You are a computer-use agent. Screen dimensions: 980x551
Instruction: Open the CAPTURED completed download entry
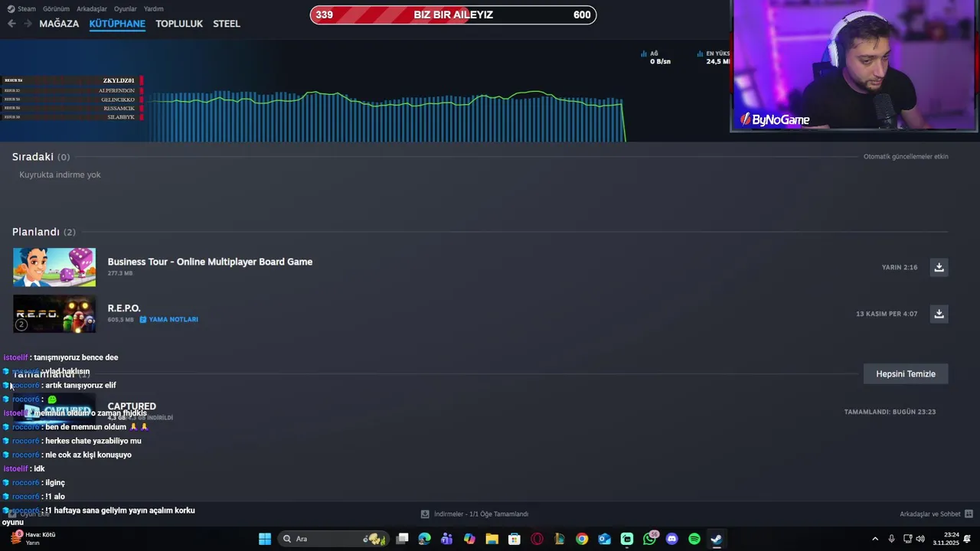point(132,406)
